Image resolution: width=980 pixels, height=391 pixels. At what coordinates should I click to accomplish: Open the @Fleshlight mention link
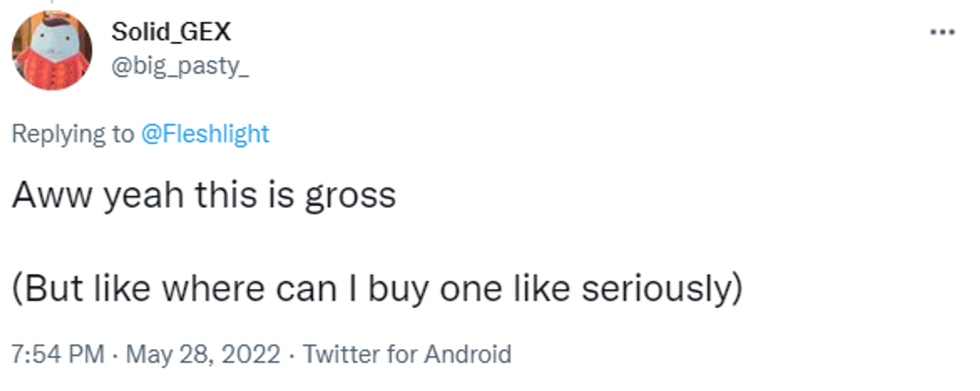(205, 134)
